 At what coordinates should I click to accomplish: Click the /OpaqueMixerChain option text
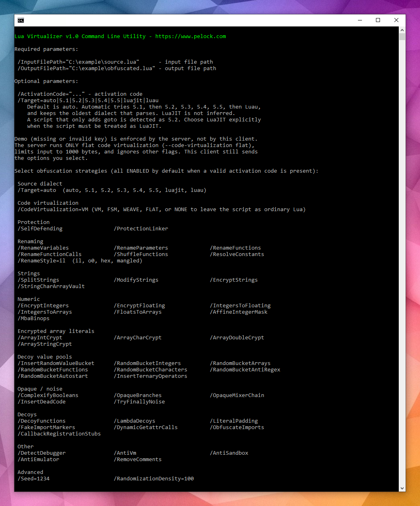point(237,395)
